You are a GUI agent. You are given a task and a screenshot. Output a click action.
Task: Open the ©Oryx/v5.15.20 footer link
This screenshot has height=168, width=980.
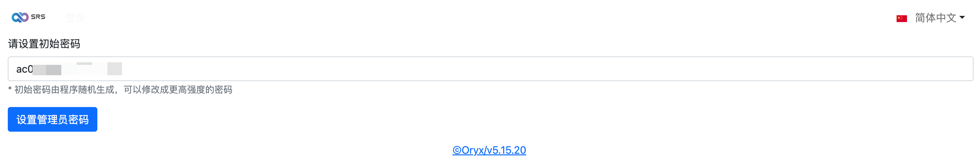click(489, 150)
